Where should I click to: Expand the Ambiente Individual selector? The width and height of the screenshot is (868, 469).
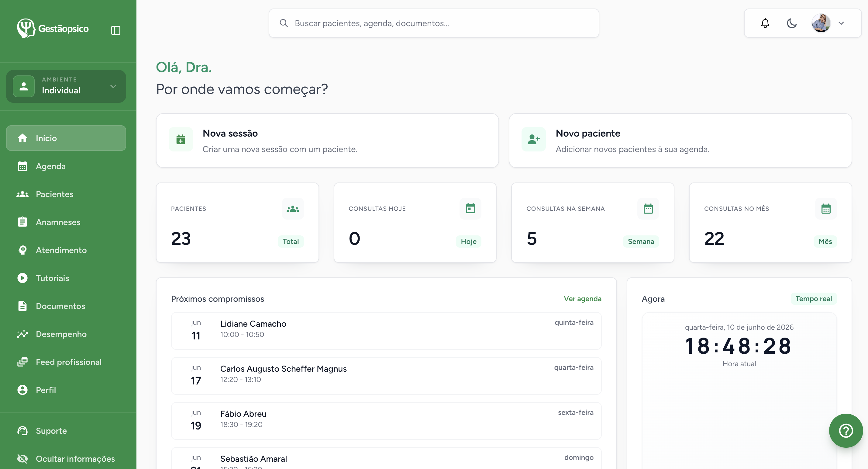coord(66,86)
